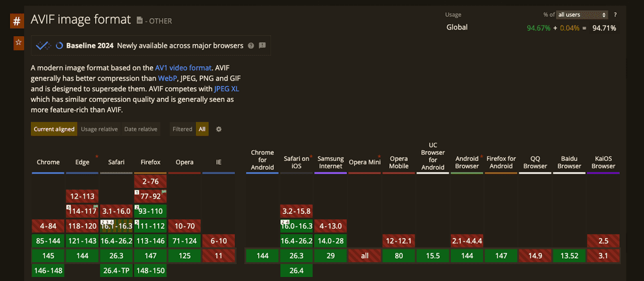Switch view to Date relative
Image resolution: width=644 pixels, height=281 pixels.
pyautogui.click(x=140, y=129)
